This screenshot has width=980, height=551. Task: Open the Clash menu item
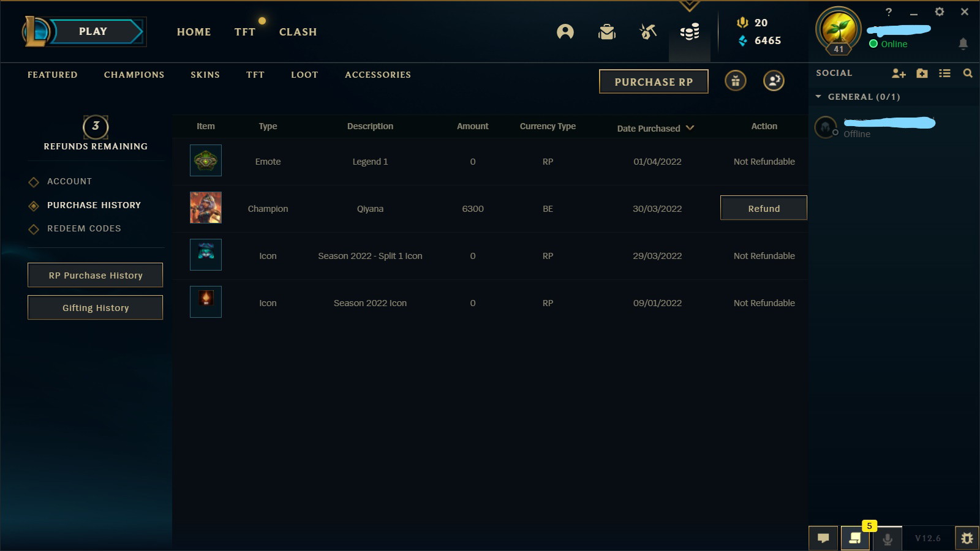pyautogui.click(x=298, y=32)
